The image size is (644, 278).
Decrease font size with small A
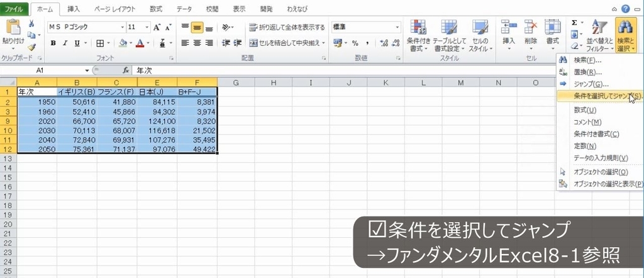pyautogui.click(x=167, y=28)
